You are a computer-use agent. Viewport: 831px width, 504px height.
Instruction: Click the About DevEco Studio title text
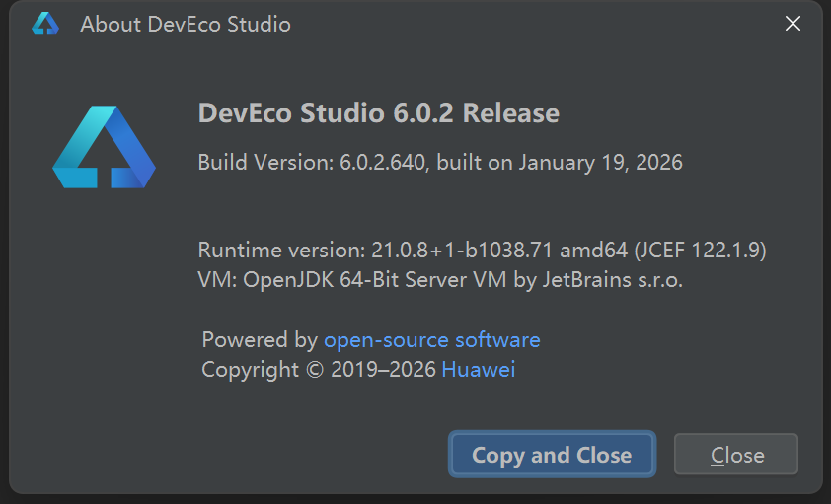(186, 24)
